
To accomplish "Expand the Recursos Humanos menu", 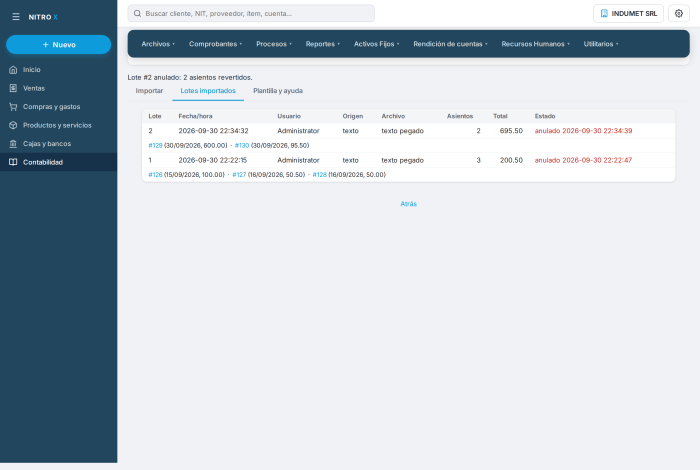I will coord(535,44).
